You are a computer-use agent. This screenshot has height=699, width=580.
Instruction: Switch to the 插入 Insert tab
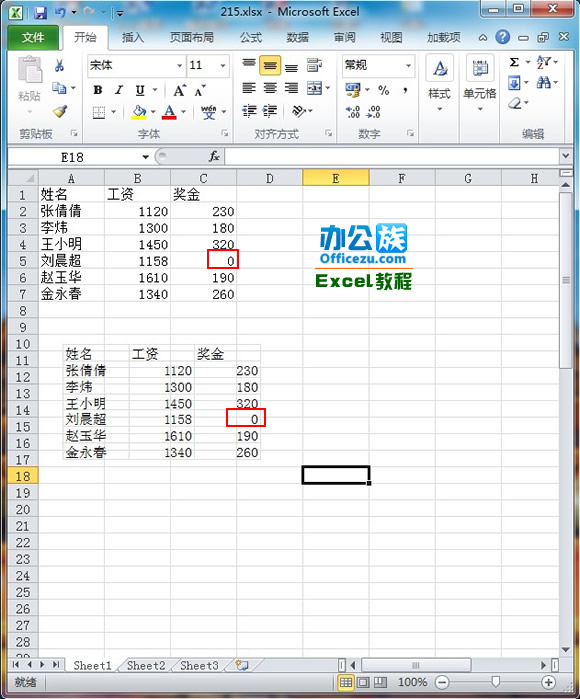tap(133, 37)
